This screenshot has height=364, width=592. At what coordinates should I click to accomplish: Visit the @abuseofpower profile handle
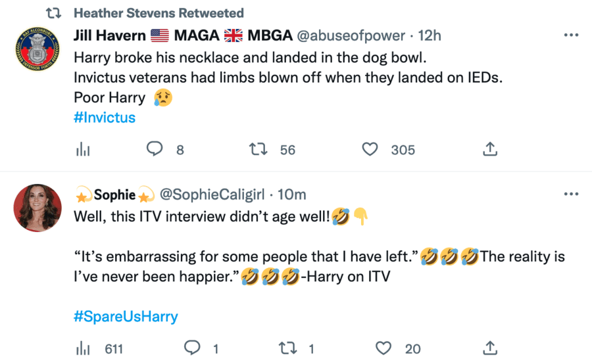[x=353, y=35]
